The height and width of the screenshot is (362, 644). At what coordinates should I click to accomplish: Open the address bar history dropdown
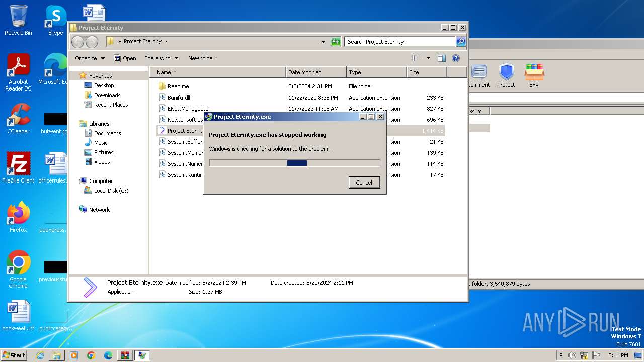[323, 42]
